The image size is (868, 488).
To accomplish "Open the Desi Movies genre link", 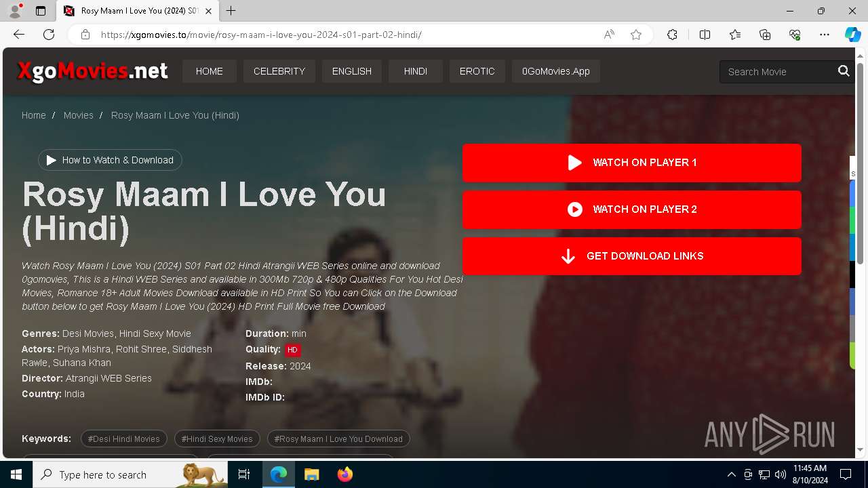I will point(88,333).
